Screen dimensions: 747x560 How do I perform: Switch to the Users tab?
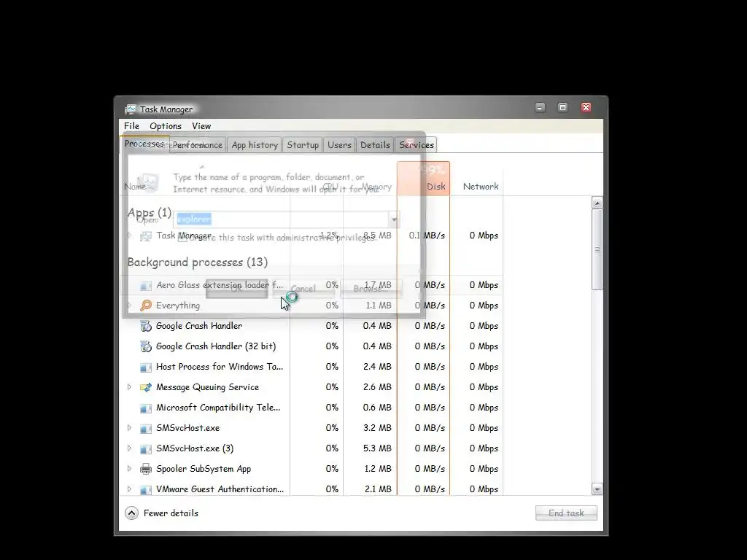339,145
